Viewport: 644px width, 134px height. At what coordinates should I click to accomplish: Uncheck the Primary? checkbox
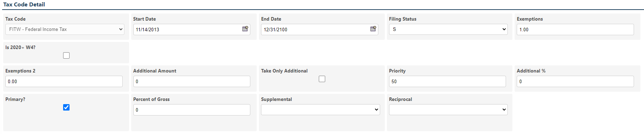[x=66, y=107]
